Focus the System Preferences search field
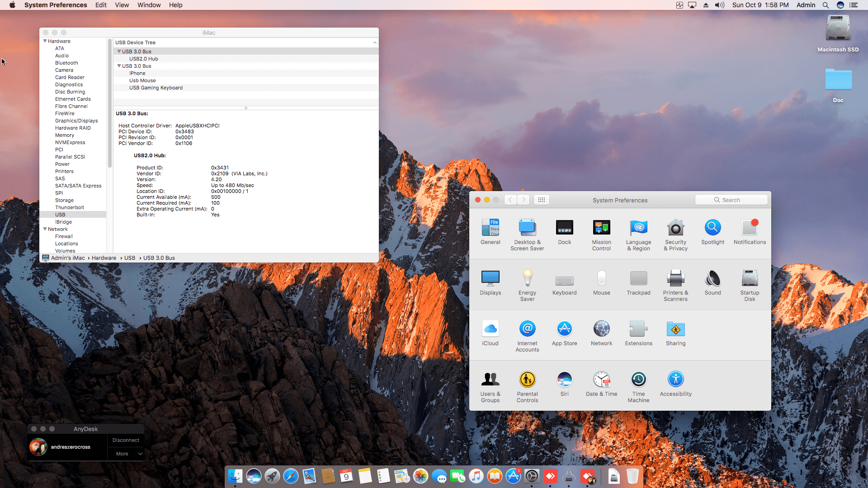 (x=731, y=200)
